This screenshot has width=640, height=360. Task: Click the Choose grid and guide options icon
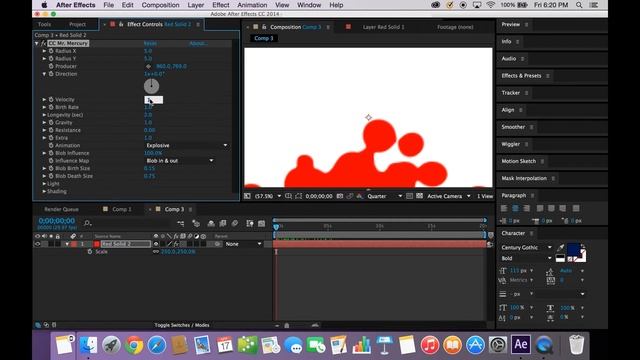click(289, 196)
